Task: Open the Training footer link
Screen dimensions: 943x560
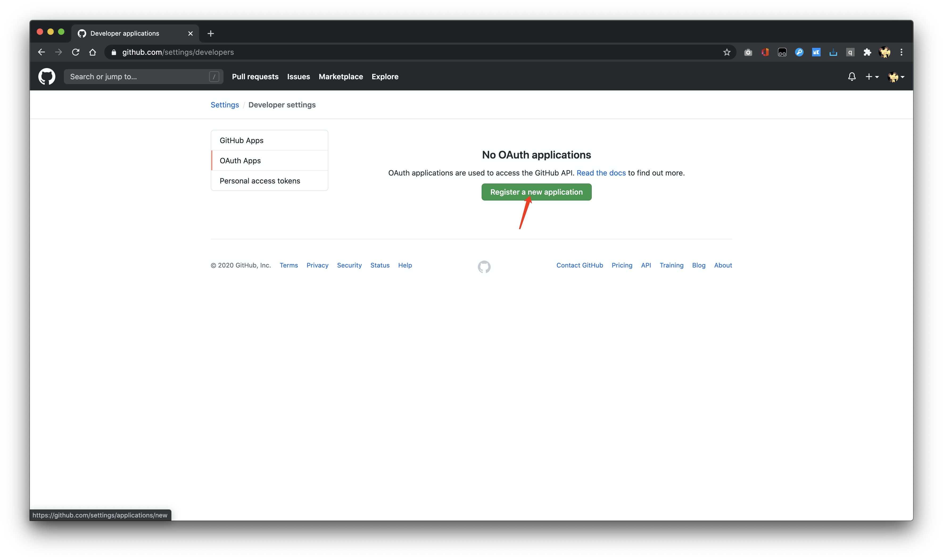Action: pyautogui.click(x=671, y=265)
